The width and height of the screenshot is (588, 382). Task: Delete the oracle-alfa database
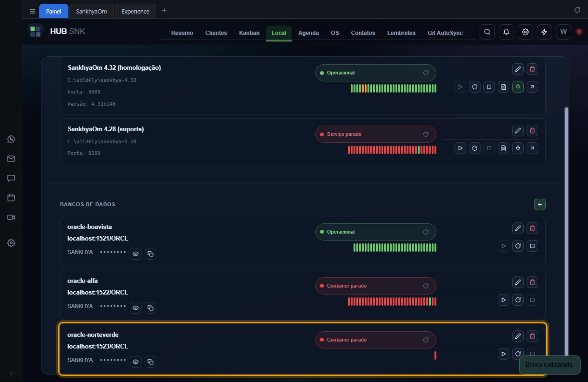(x=533, y=282)
